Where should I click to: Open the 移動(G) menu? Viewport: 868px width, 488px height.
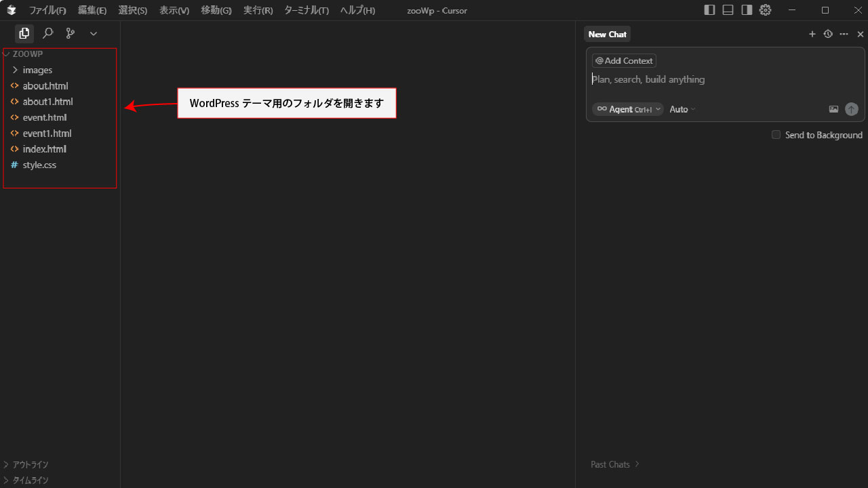click(216, 10)
